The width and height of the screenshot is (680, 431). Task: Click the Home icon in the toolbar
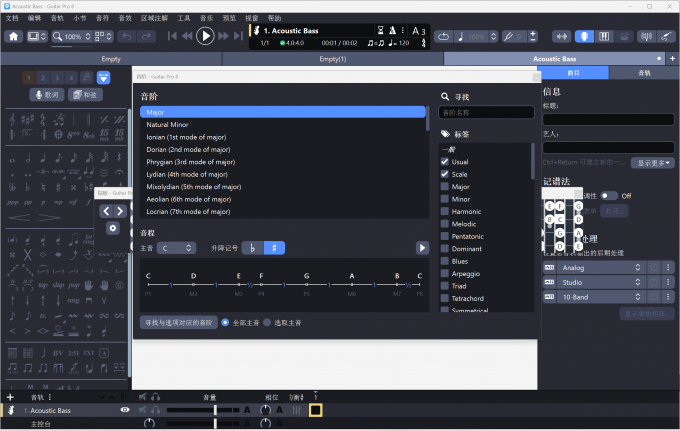click(x=14, y=36)
